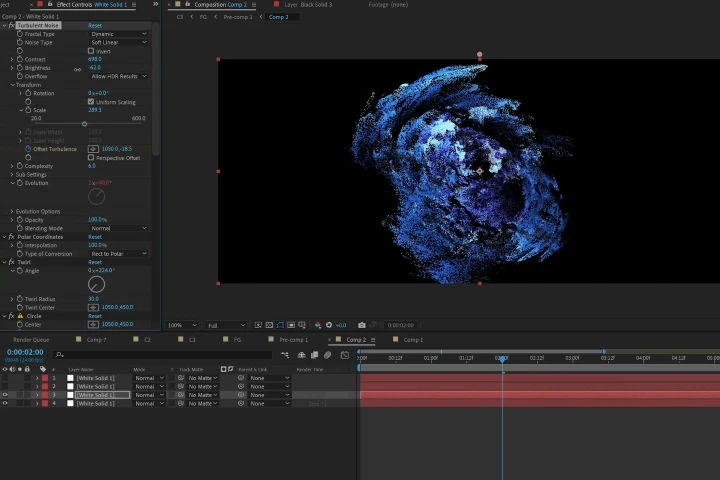The image size is (720, 480).
Task: Click the Reset Exposure icon
Action: coord(329,325)
